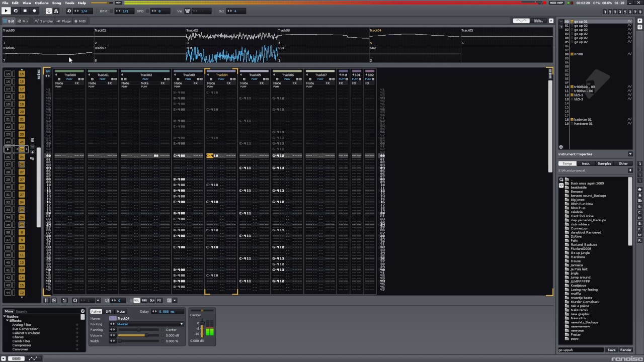This screenshot has width=644, height=362.
Task: Show the volume column (VOL)
Action: coord(137,300)
